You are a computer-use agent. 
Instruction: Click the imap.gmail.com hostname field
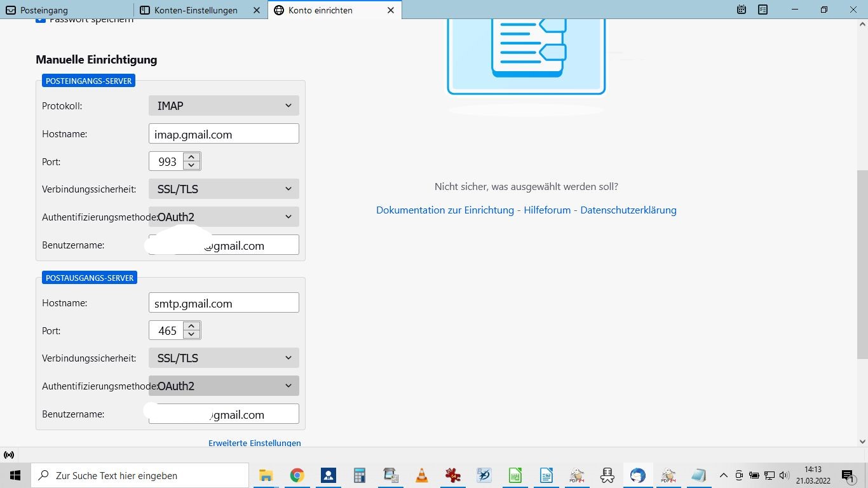(x=224, y=134)
